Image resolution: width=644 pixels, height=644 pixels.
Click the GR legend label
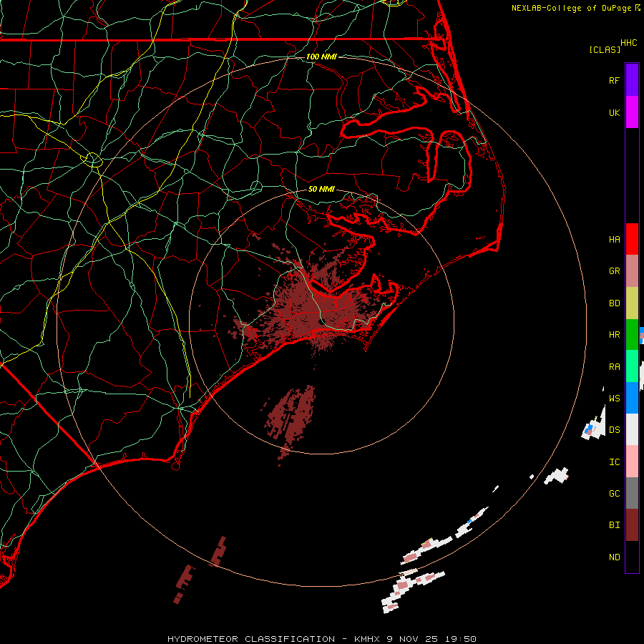[x=614, y=271]
